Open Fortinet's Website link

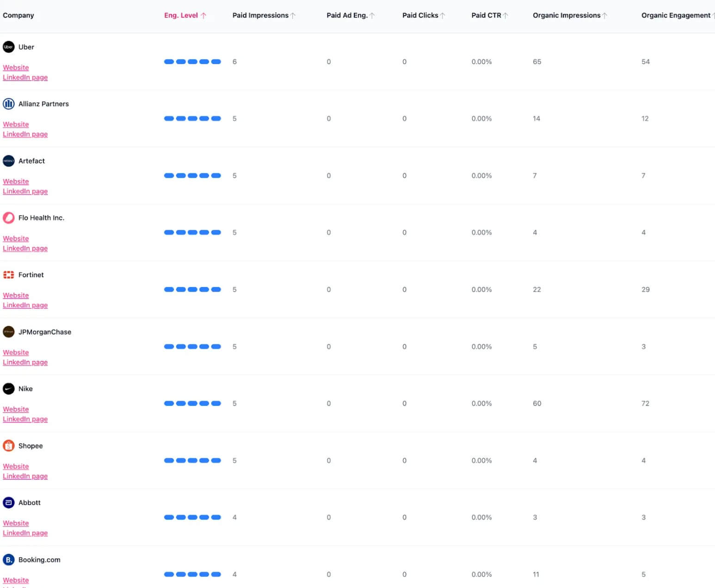(x=16, y=295)
